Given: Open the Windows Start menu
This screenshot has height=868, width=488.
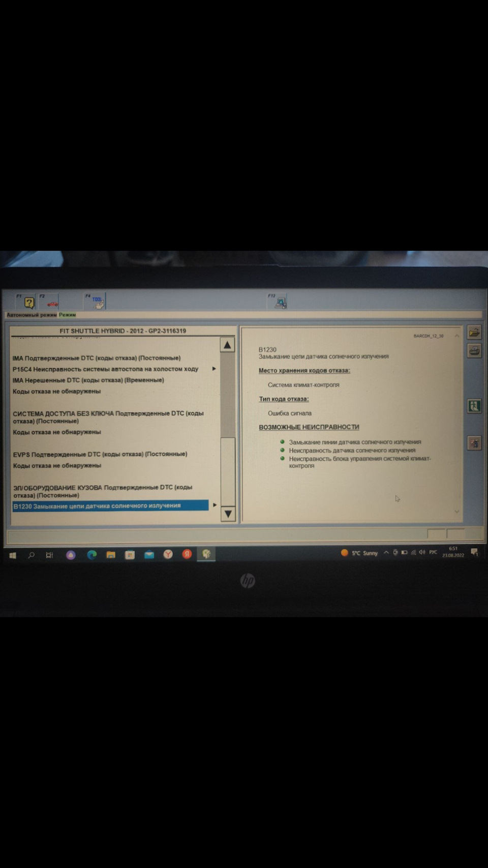Looking at the screenshot, I should click(13, 555).
